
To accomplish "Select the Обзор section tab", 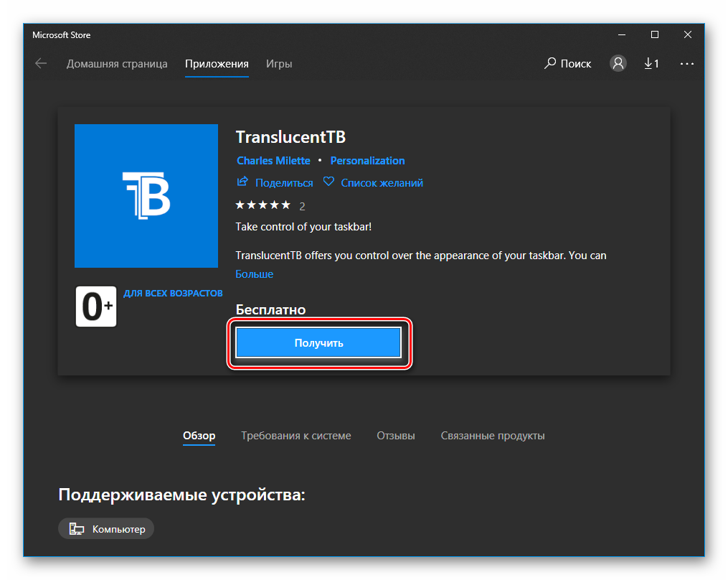I will click(x=199, y=436).
